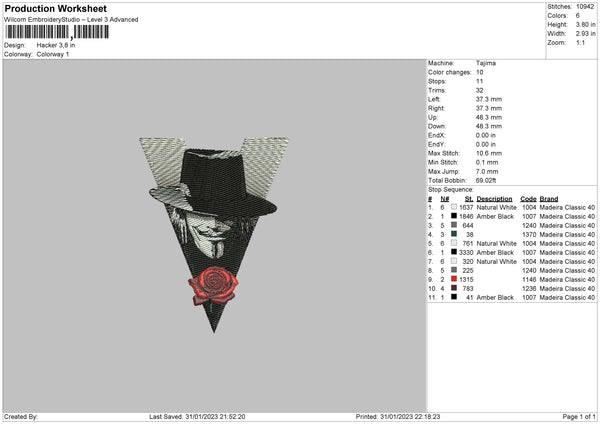Screen dimensions: 600x424
Task: Click stitch count 1315 in stop row 9
Action: point(466,280)
